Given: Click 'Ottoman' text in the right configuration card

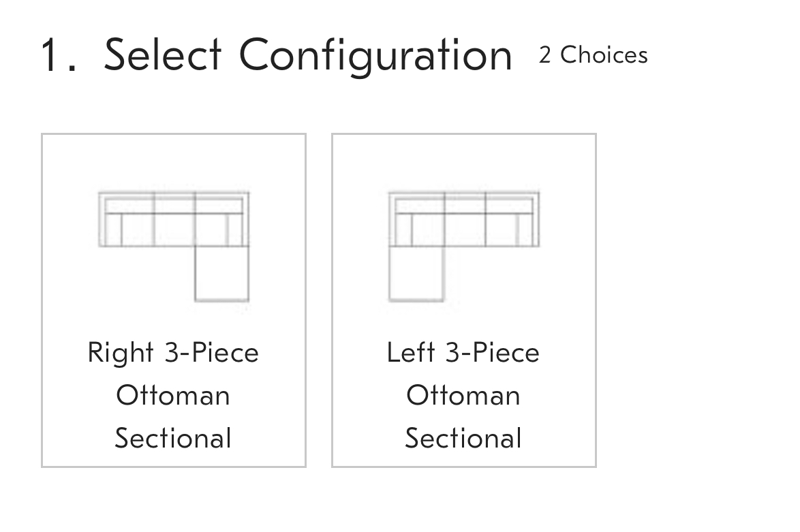Looking at the screenshot, I should (174, 396).
